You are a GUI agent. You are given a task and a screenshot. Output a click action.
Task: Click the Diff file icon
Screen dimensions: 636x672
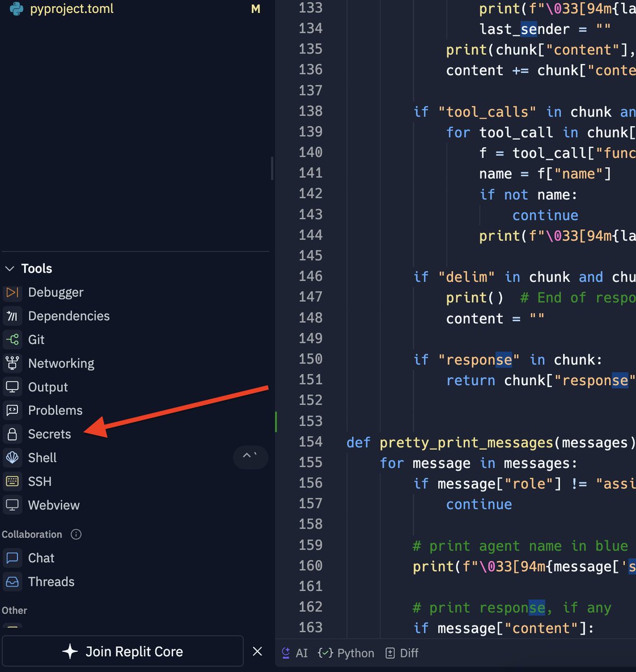pos(390,653)
